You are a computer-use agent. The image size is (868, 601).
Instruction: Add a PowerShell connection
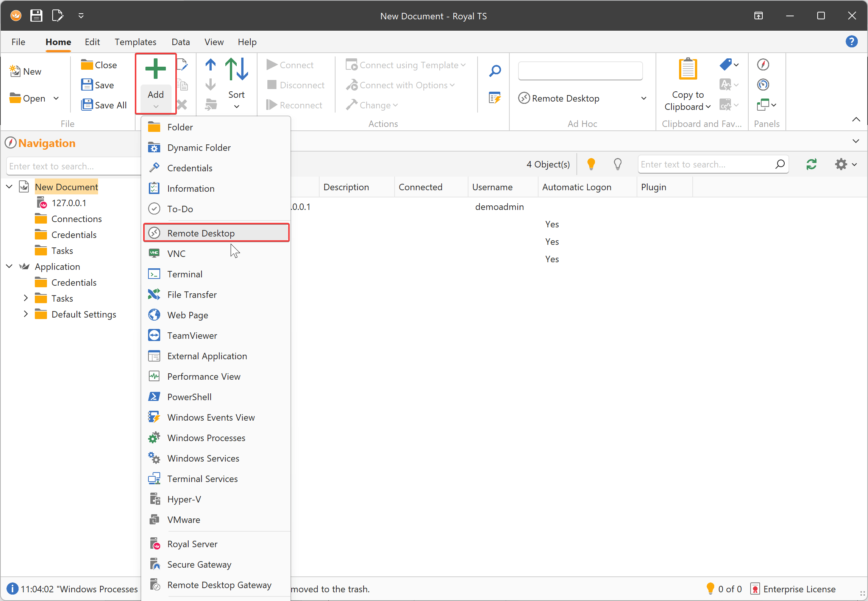click(189, 397)
